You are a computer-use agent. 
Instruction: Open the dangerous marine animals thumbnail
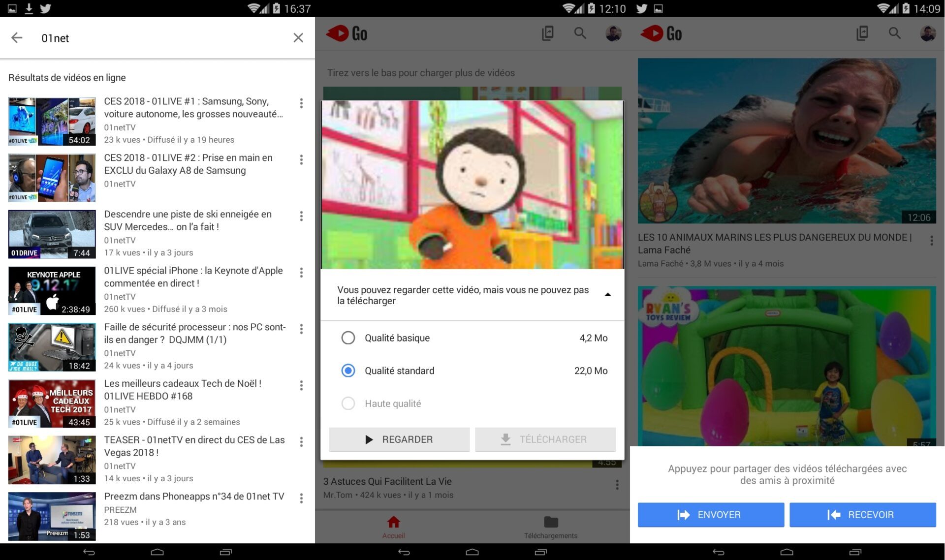click(x=787, y=141)
